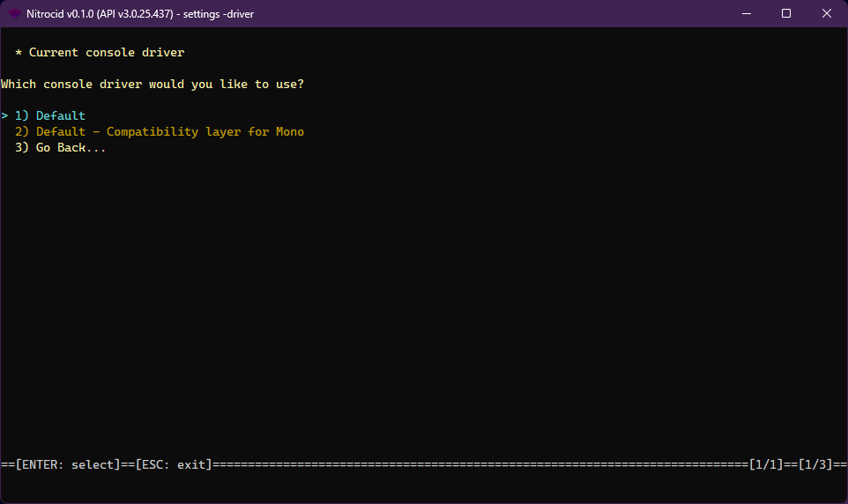The width and height of the screenshot is (848, 504).
Task: Select the "1) Default" driver option
Action: 50,116
